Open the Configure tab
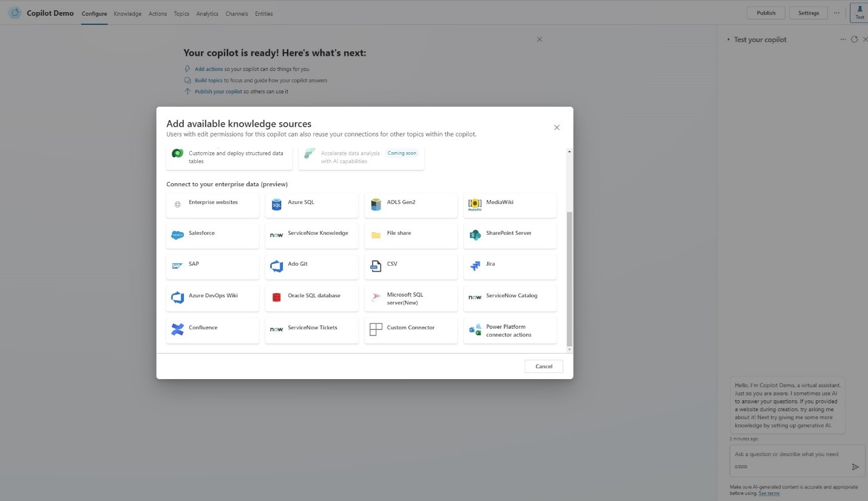This screenshot has height=501, width=868. click(94, 13)
